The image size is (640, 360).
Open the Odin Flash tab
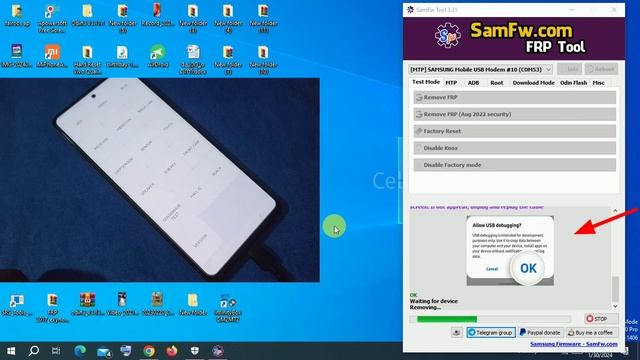(573, 82)
